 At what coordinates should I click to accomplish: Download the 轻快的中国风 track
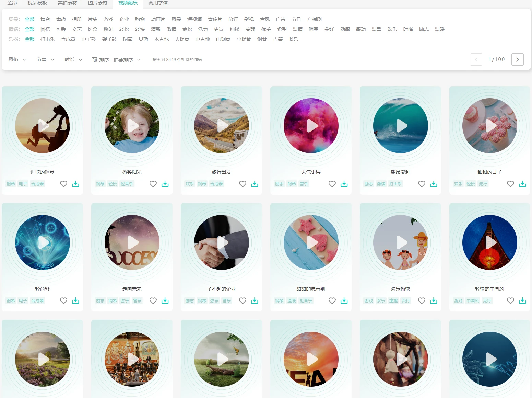point(522,301)
